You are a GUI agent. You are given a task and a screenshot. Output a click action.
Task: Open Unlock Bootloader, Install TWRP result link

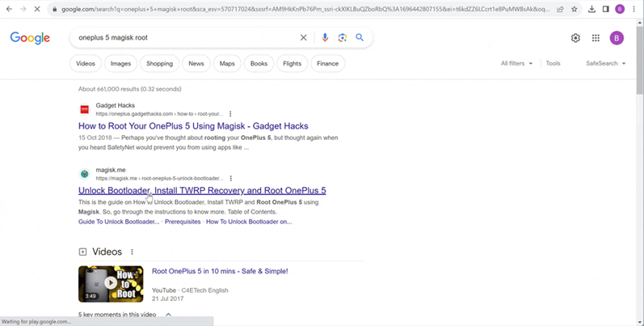(202, 190)
